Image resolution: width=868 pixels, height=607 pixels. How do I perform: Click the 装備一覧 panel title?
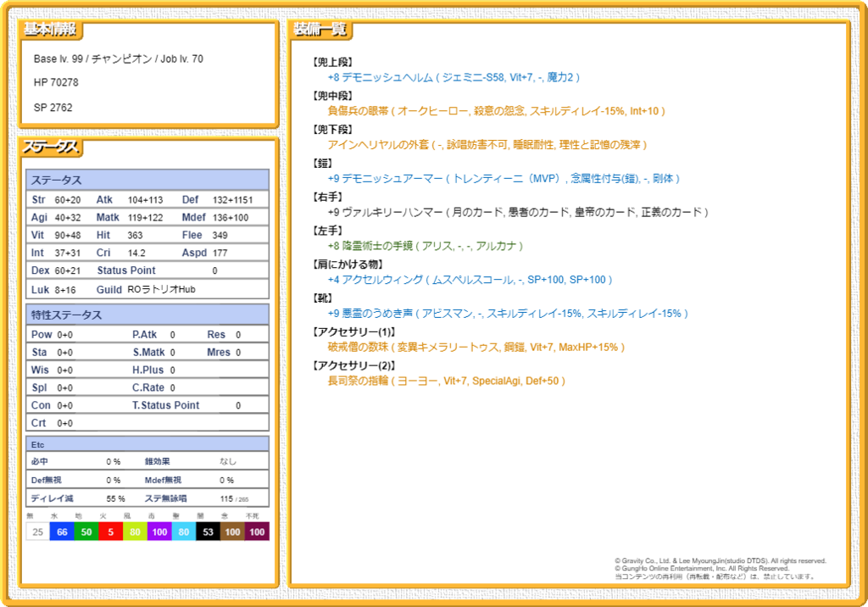point(320,30)
